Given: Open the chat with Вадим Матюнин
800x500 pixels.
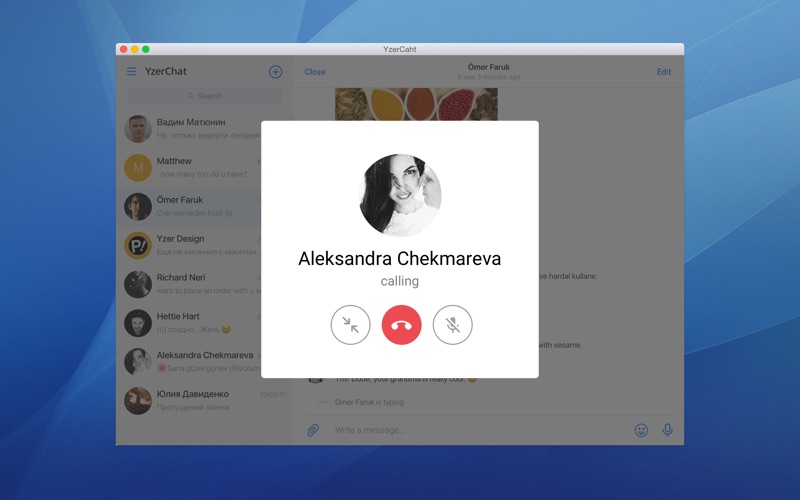Looking at the screenshot, I should 205,129.
